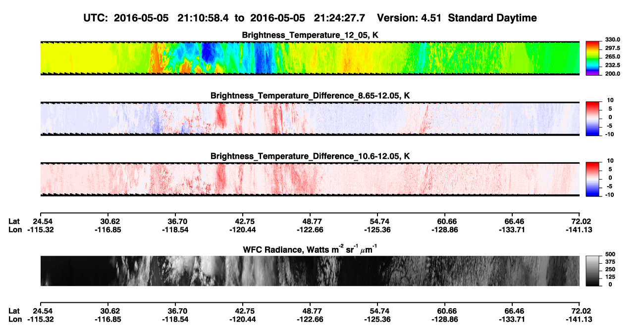Click the 500 label on the WFC colorbar
Image resolution: width=644 pixels, height=330 pixels.
pos(611,254)
